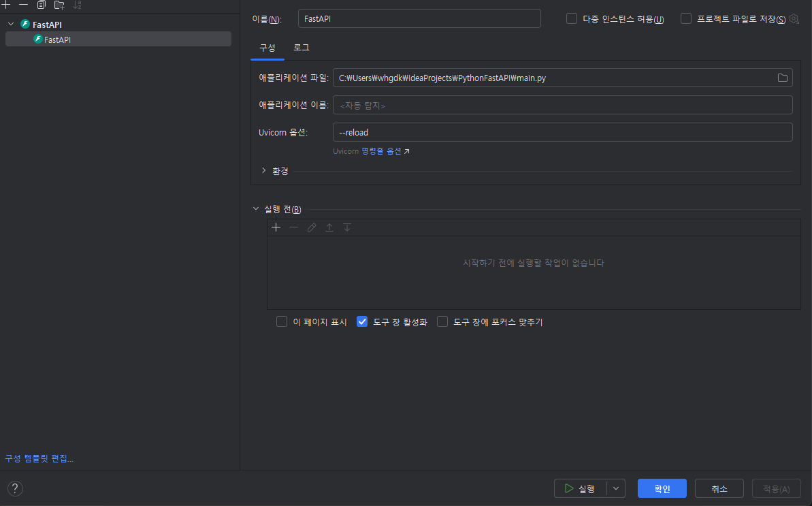Open the 구성 템플릿 편집 link
The image size is (812, 506).
[x=39, y=458]
